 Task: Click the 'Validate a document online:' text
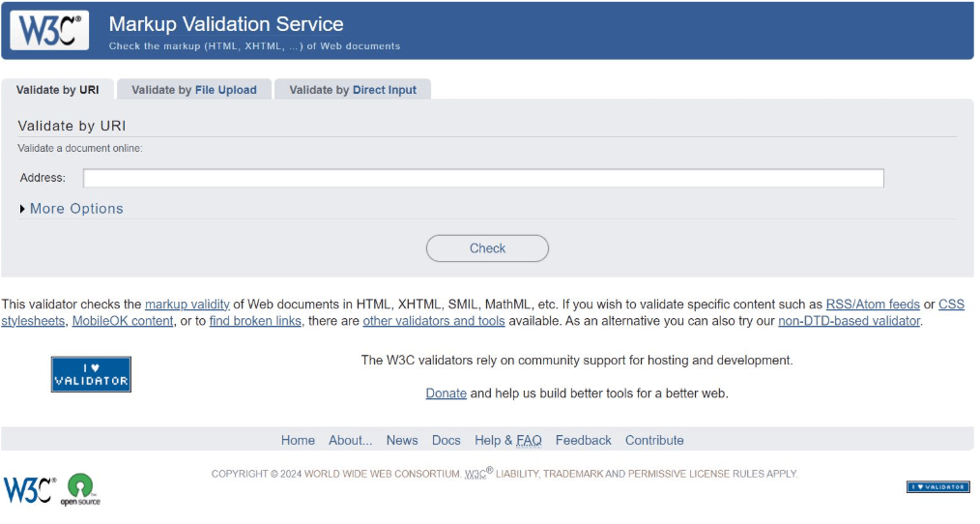pos(80,148)
